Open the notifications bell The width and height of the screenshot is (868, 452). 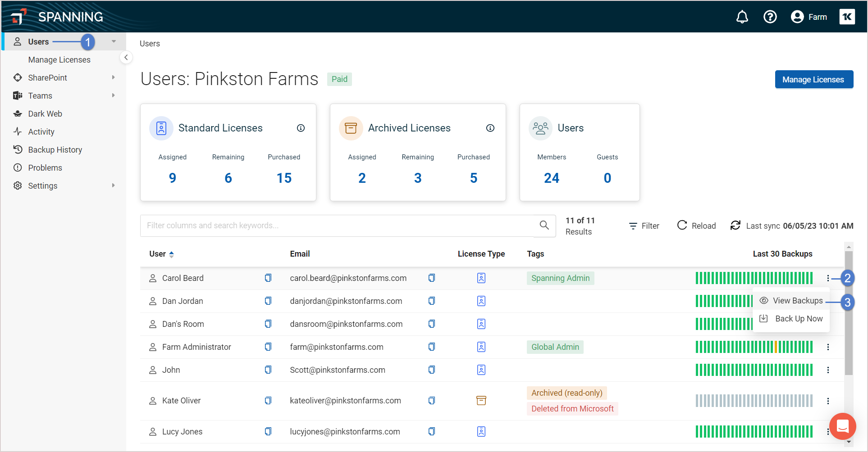[x=742, y=17]
